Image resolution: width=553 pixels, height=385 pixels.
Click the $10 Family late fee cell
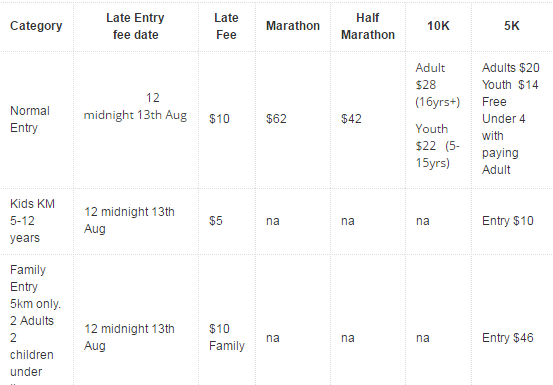click(227, 337)
